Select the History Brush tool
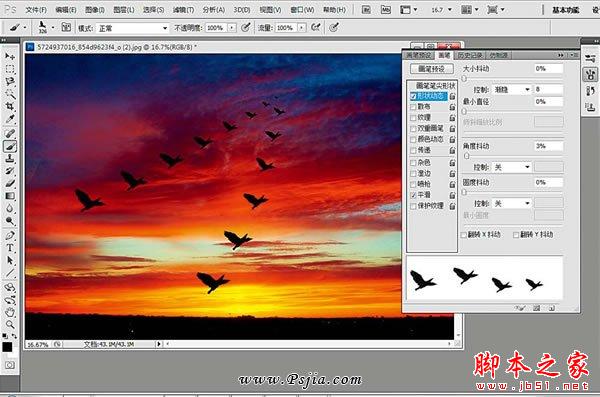This screenshot has height=397, width=600. pyautogui.click(x=10, y=171)
